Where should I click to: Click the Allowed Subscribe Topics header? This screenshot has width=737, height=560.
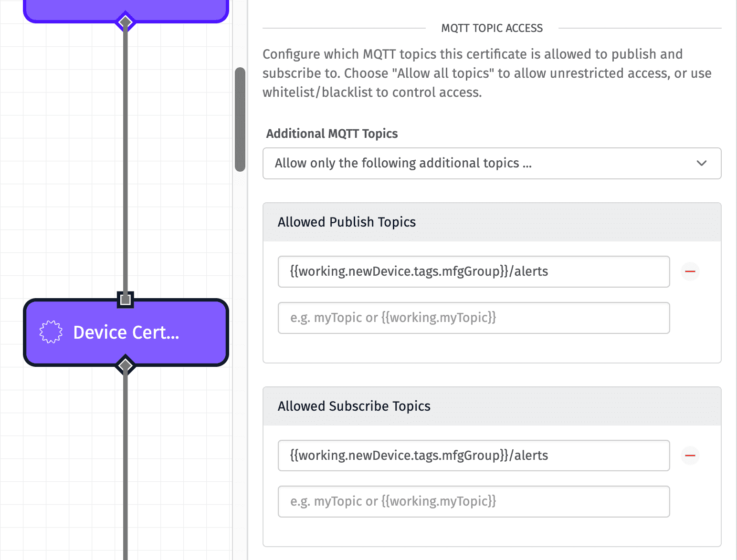pos(492,406)
